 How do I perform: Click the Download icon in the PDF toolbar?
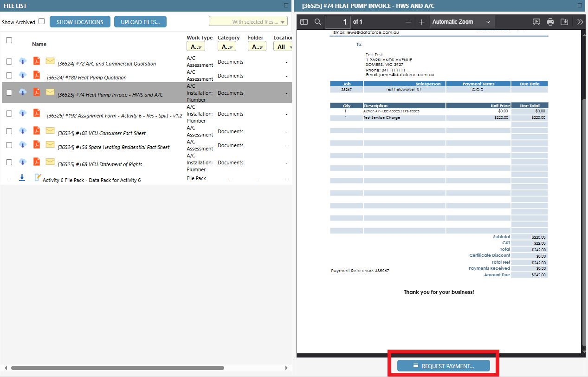(564, 21)
